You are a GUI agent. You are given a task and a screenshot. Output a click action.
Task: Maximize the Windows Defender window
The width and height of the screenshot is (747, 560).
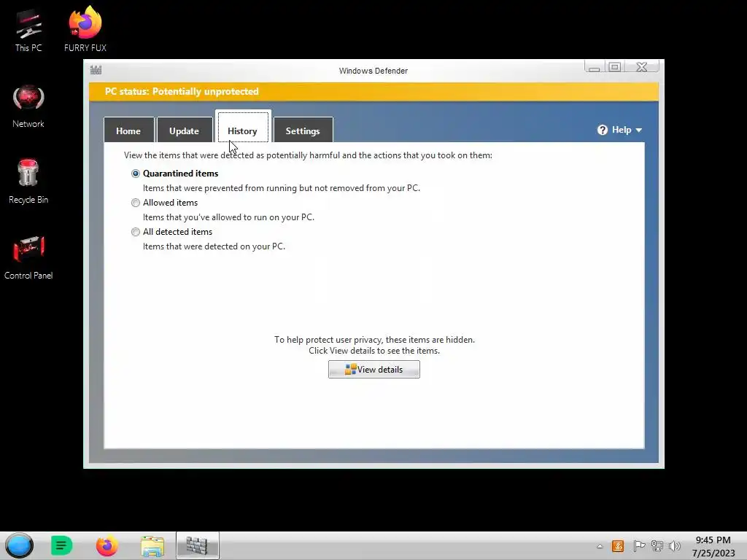[614, 67]
